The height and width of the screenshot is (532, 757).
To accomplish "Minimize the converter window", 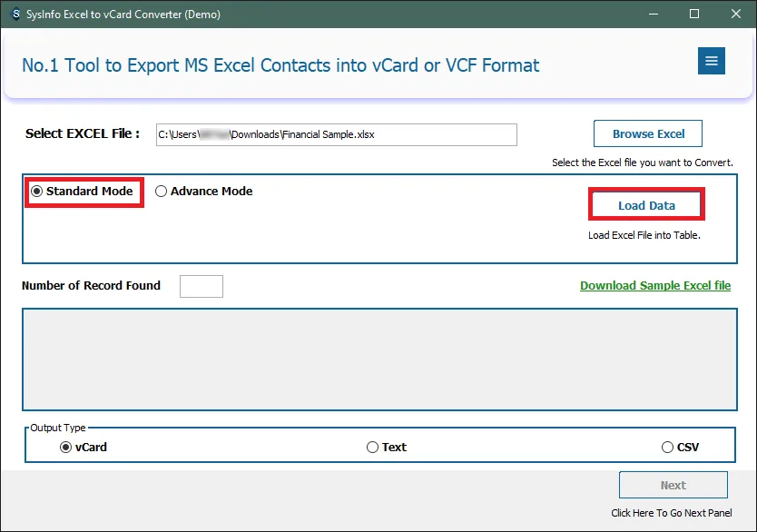I will [652, 15].
